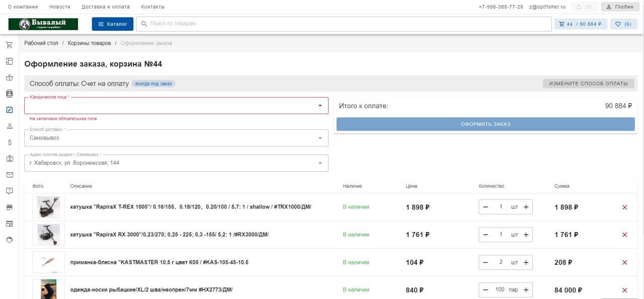Screen dimensions: 644x299
Task: Increase quantity of fishing socks
Action: point(526,289)
